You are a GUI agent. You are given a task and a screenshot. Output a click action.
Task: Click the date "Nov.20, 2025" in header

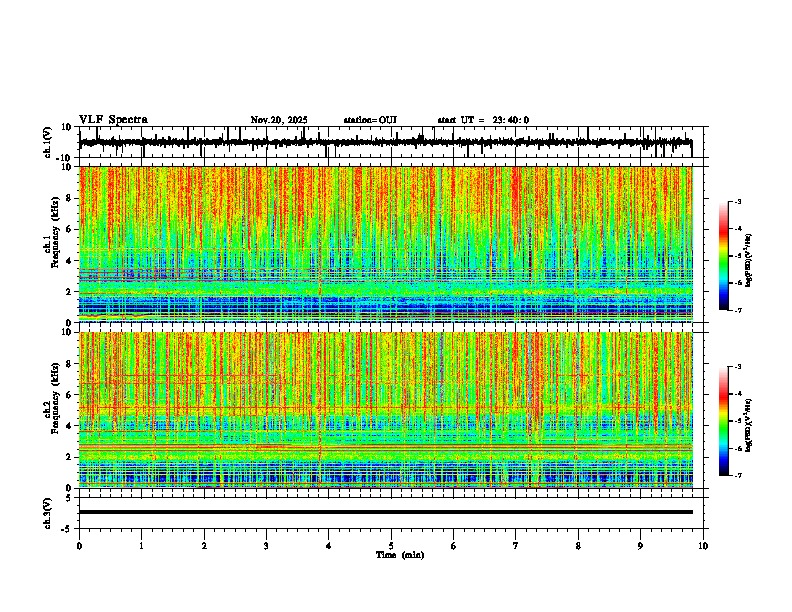[279, 120]
